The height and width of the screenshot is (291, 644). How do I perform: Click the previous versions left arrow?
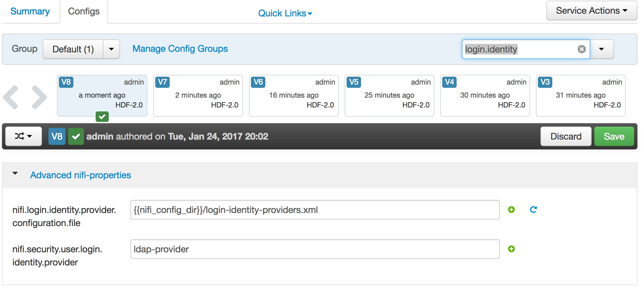[10, 97]
